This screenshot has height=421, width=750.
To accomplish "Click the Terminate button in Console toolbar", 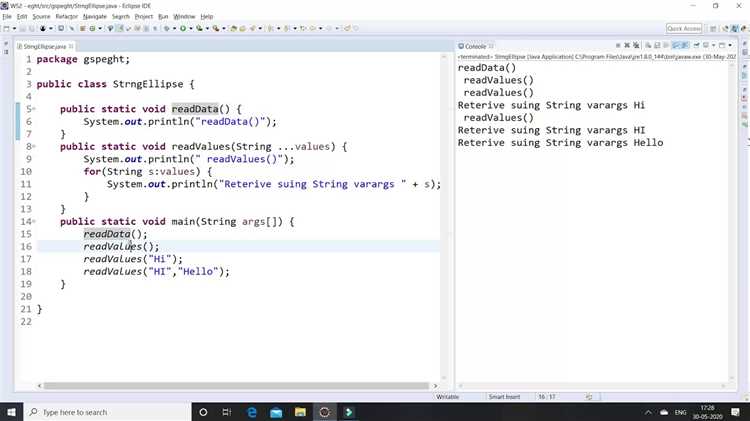I will [x=618, y=45].
